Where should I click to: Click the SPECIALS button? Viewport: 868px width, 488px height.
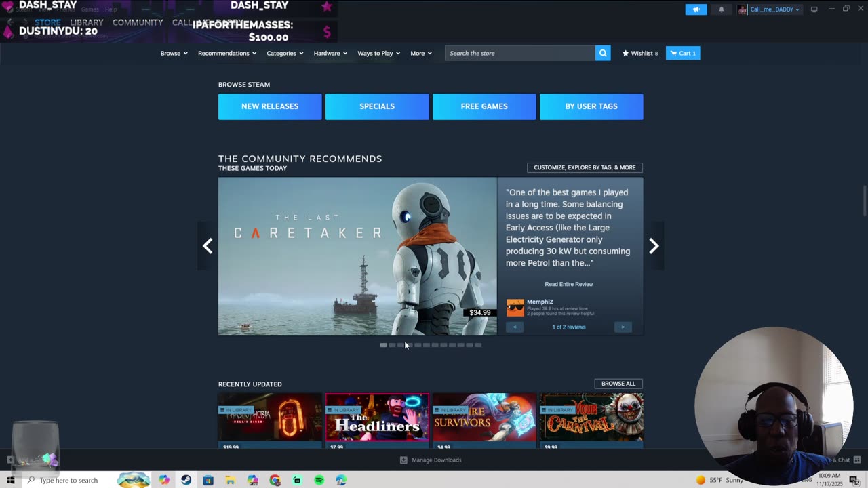[377, 106]
